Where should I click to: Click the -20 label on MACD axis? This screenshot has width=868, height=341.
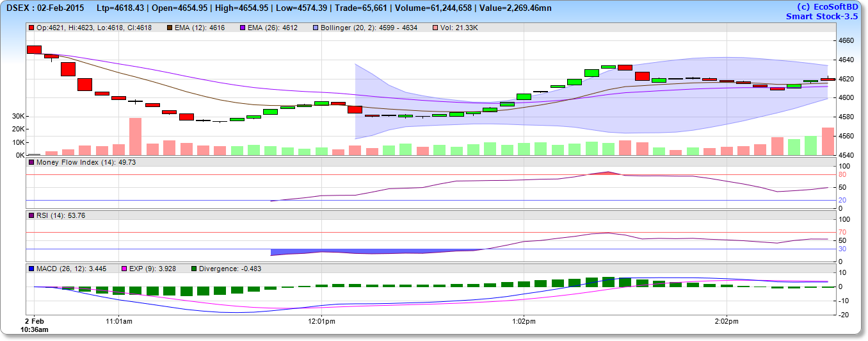[843, 315]
